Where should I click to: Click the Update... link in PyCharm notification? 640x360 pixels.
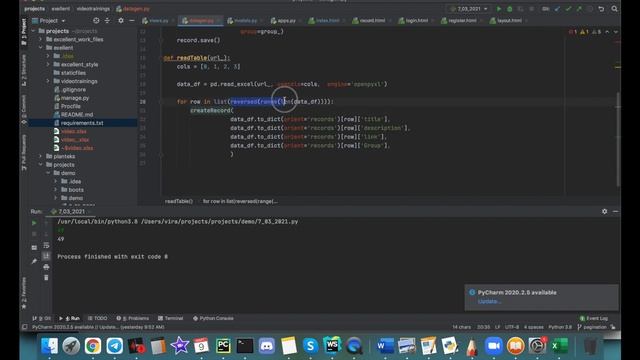tap(489, 301)
